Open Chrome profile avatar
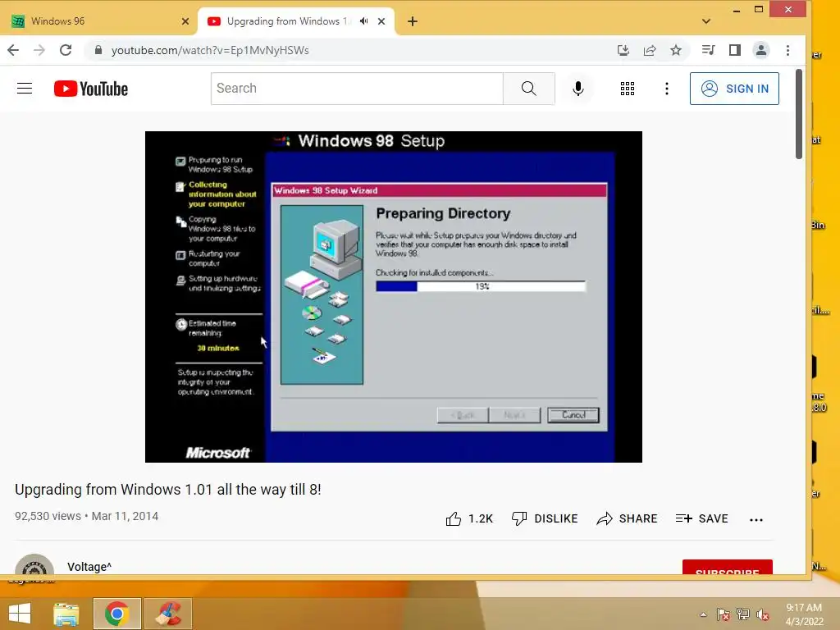This screenshot has height=630, width=840. coord(760,50)
